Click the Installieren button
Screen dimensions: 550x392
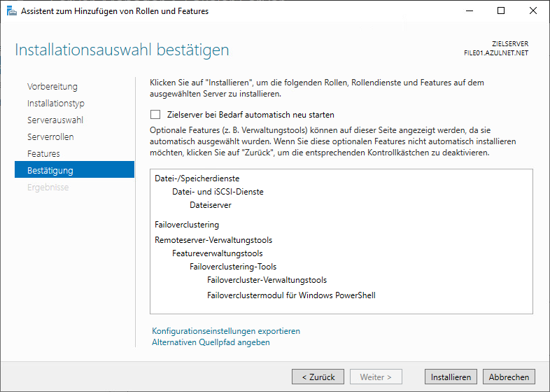coord(451,377)
